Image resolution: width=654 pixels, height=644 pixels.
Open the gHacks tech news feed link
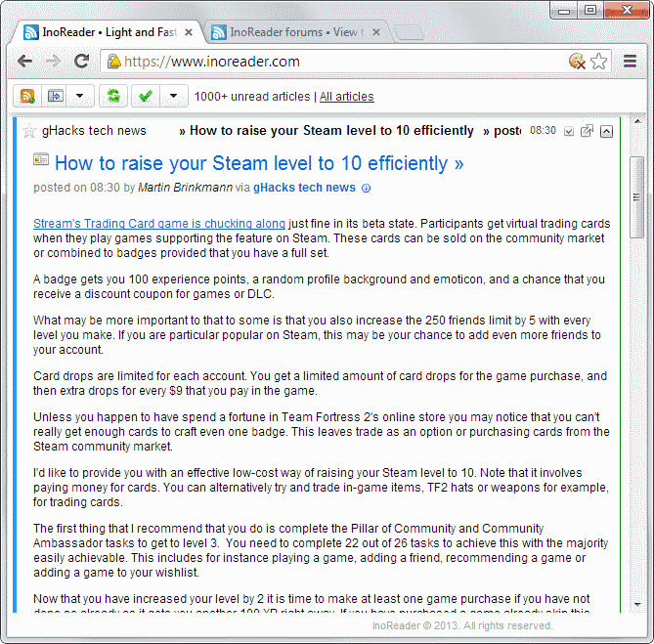pyautogui.click(x=304, y=188)
